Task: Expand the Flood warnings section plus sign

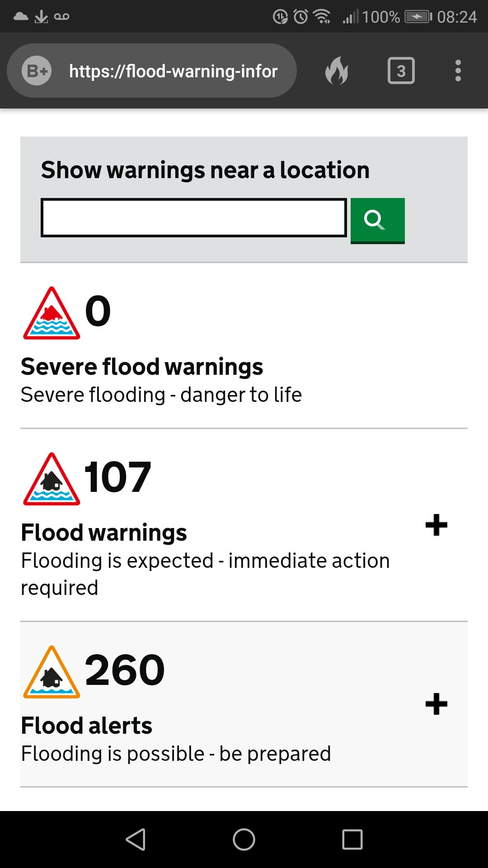Action: point(436,525)
